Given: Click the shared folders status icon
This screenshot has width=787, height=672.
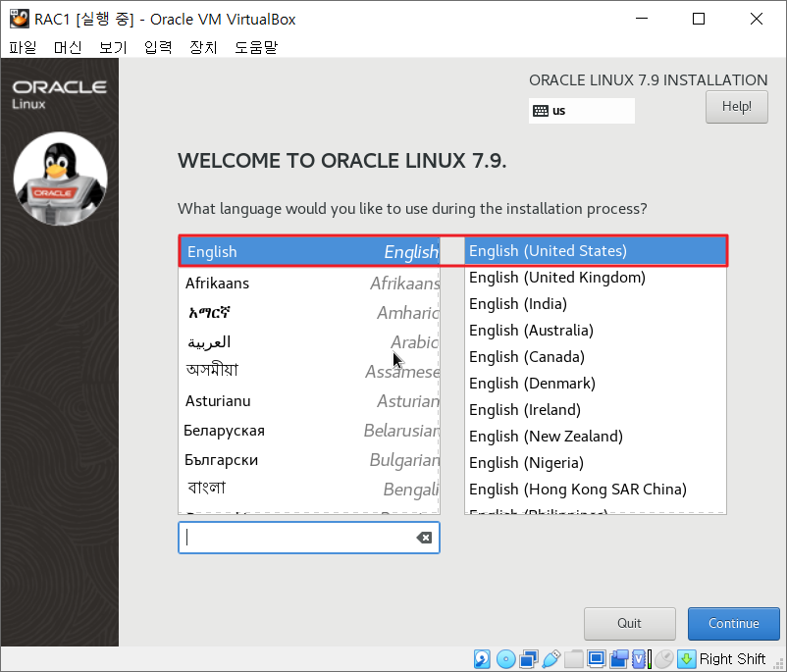Looking at the screenshot, I should [574, 659].
